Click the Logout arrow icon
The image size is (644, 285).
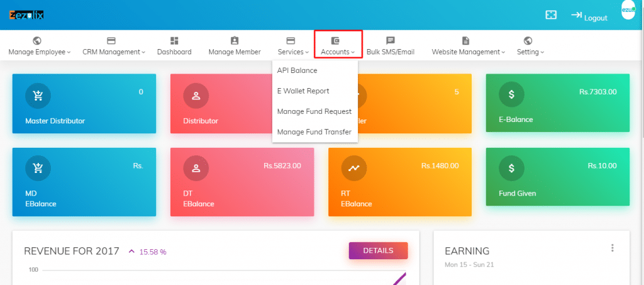[576, 15]
